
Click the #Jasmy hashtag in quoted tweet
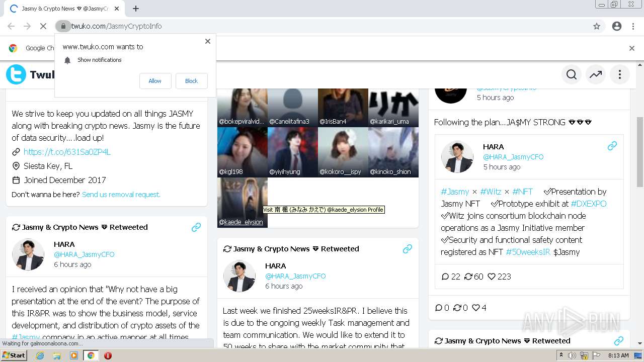455,192
